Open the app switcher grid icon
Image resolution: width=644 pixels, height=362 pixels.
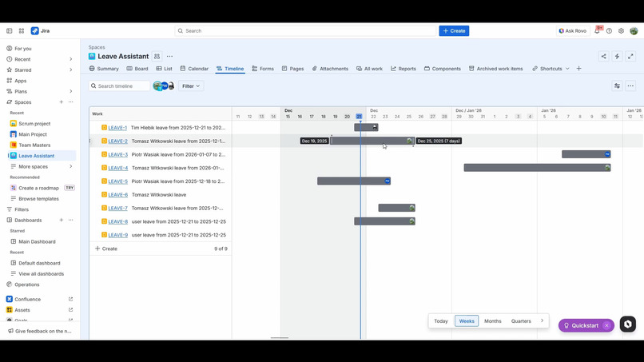[22, 31]
